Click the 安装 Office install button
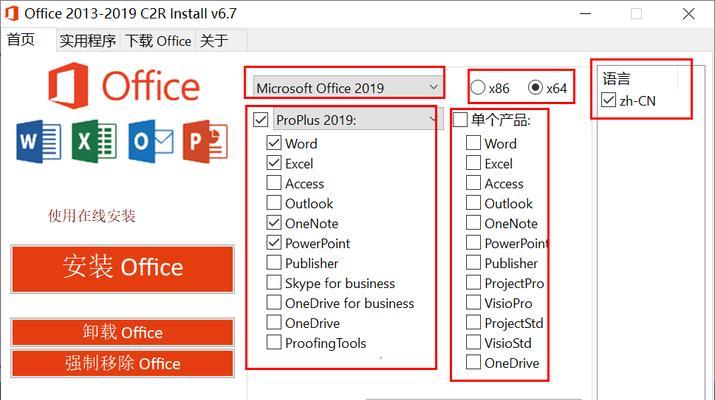The height and width of the screenshot is (400, 715). (x=123, y=269)
